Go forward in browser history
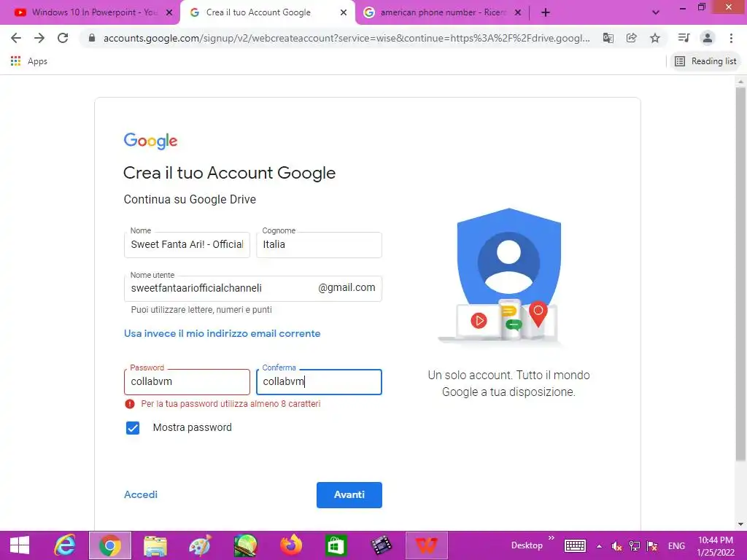Image resolution: width=747 pixels, height=560 pixels. pos(39,38)
